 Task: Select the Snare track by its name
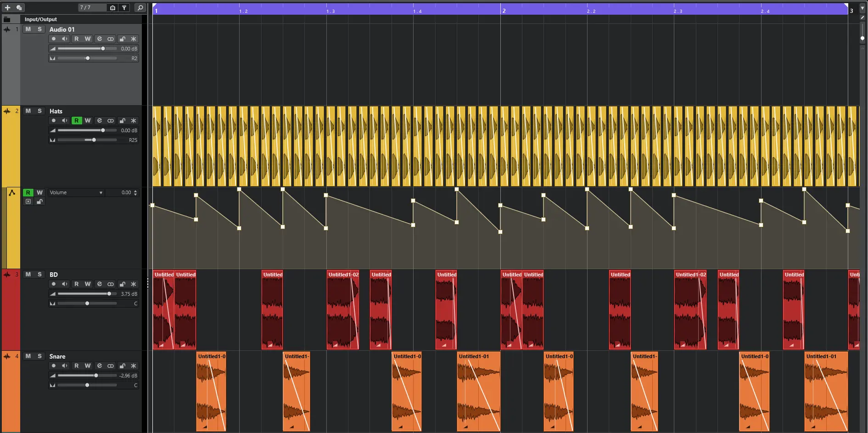tap(57, 356)
